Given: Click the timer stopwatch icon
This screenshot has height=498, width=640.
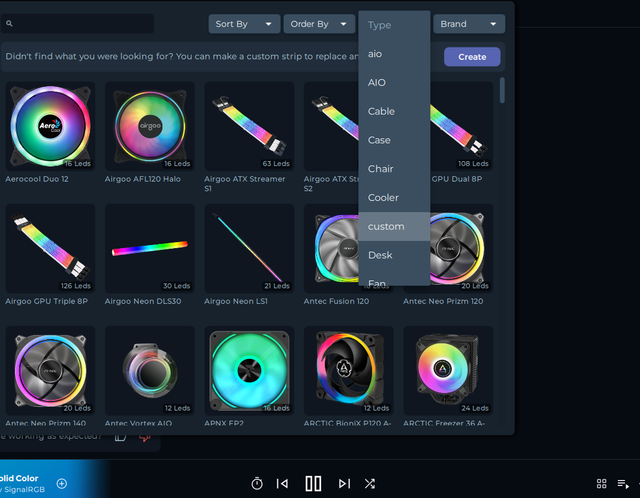Looking at the screenshot, I should pos(257,483).
